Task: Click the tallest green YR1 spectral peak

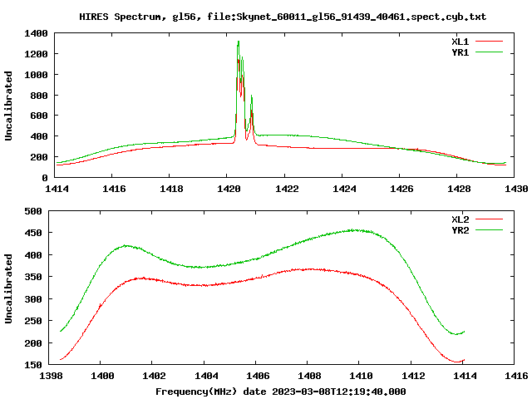Action: click(239, 42)
